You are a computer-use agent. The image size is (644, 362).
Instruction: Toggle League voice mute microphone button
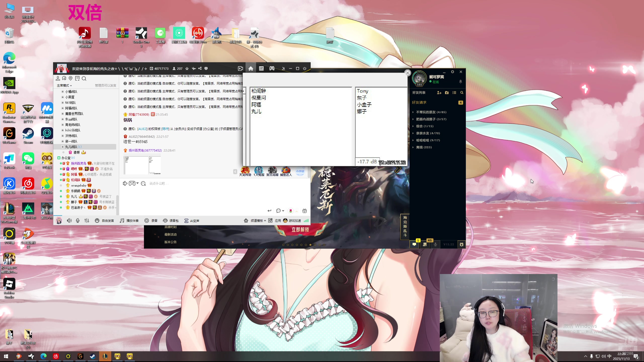435,244
